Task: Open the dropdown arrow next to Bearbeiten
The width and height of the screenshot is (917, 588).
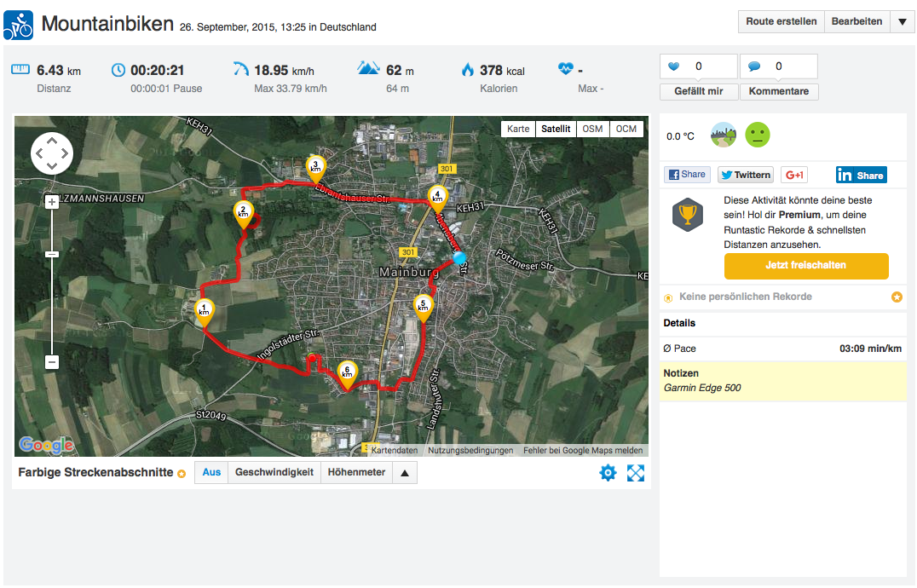Action: pos(903,21)
